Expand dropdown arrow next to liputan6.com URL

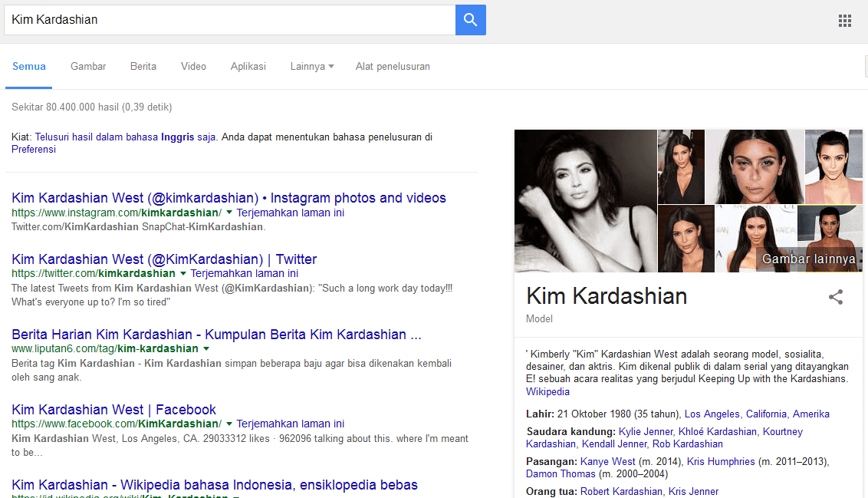point(206,349)
